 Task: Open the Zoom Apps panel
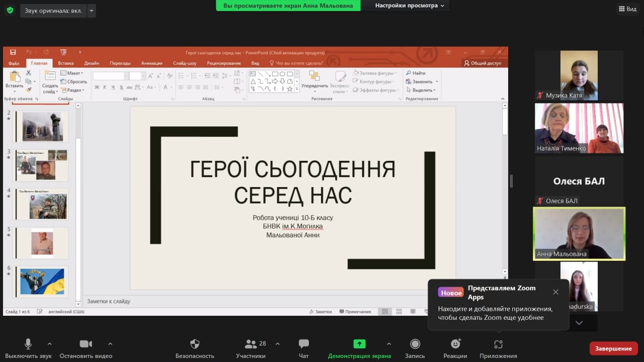point(498,344)
